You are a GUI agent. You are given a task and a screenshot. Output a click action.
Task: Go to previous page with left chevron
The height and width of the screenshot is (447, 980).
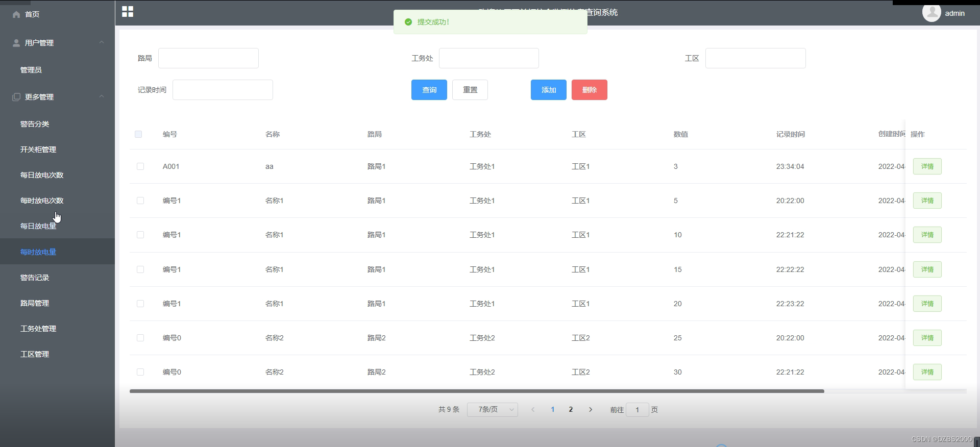tap(533, 410)
